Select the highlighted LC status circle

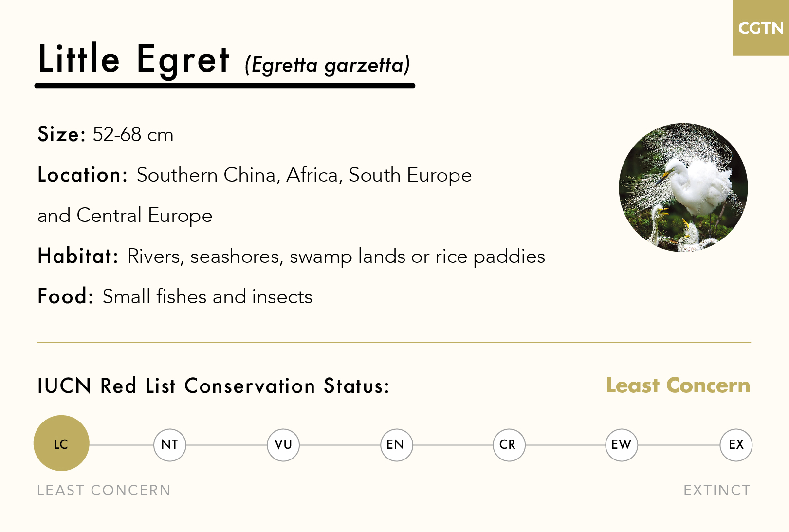pyautogui.click(x=61, y=443)
